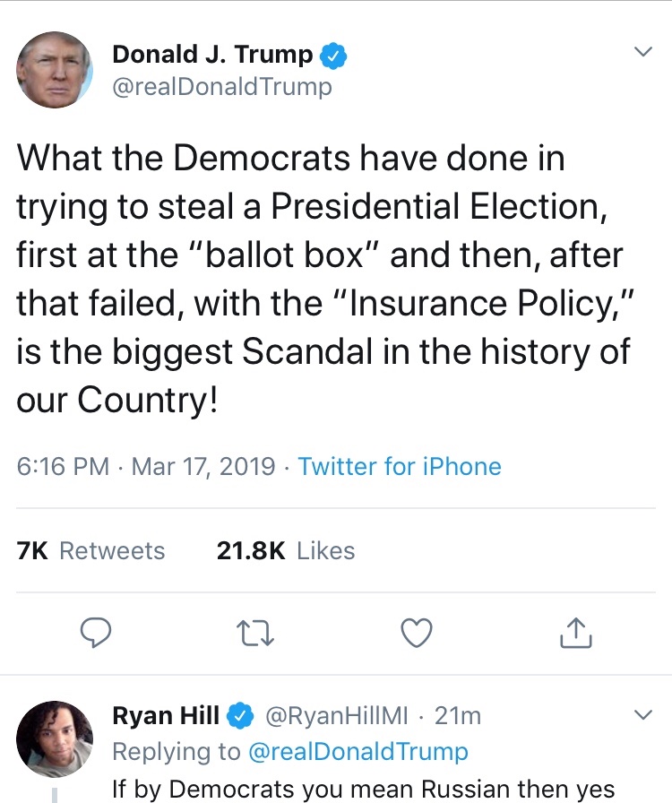Expand the main tweet's options chevron
The image size is (672, 803).
(642, 53)
